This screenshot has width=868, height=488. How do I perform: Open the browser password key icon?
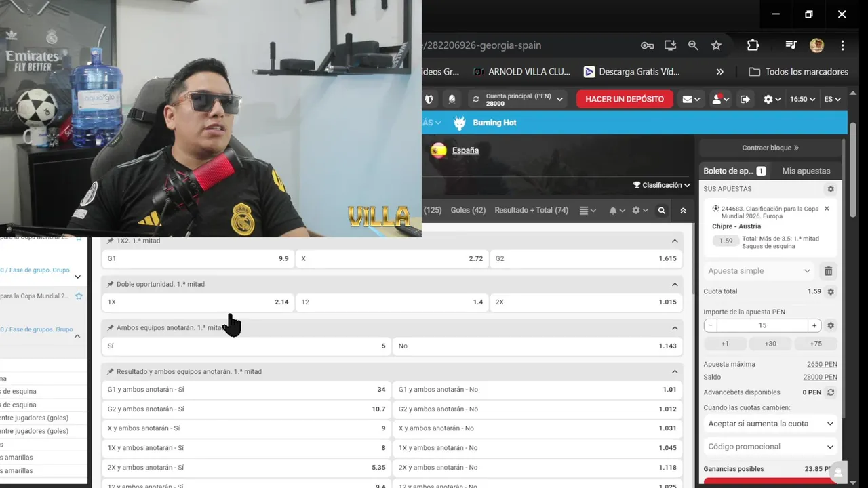[x=647, y=45]
